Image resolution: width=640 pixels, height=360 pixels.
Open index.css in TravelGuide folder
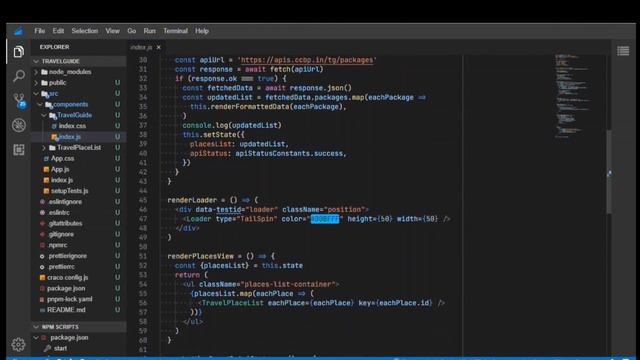pyautogui.click(x=79, y=126)
